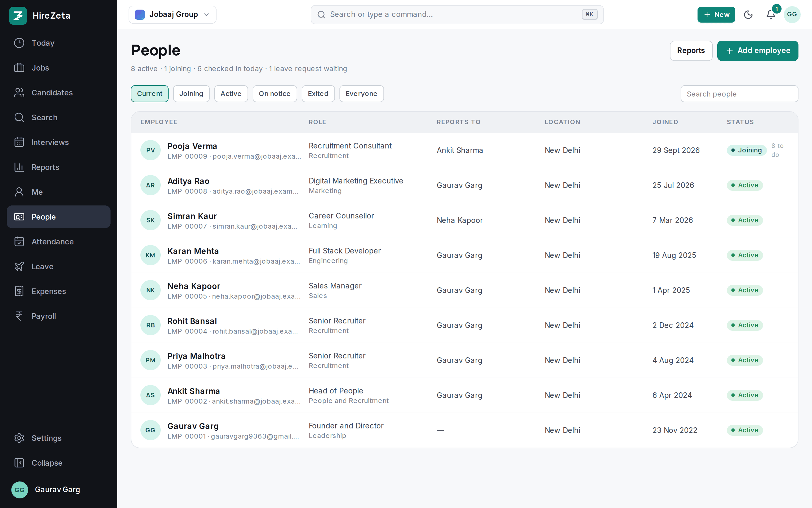Switch to the Exited filter tab
The height and width of the screenshot is (508, 812).
point(318,94)
